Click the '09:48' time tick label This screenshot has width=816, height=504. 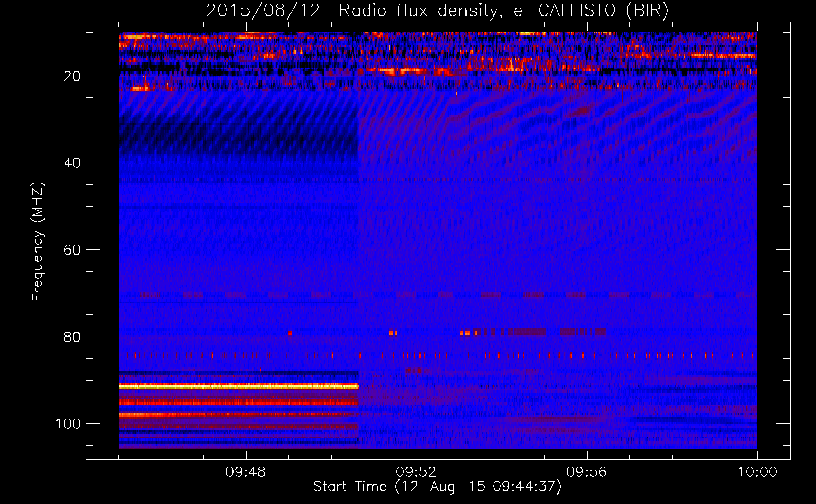click(x=246, y=472)
